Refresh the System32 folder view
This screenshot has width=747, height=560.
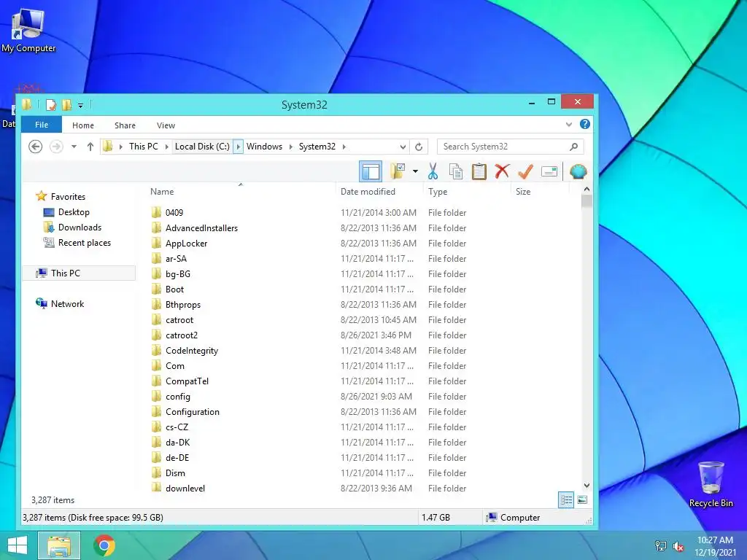point(419,147)
